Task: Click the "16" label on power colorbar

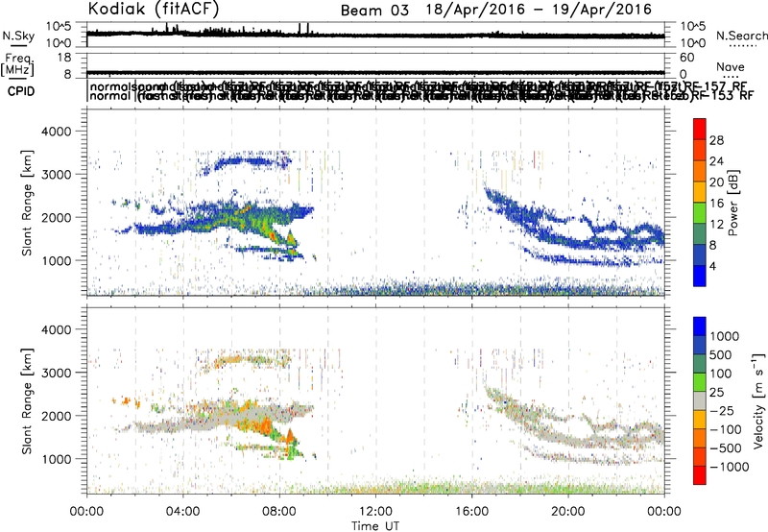Action: pos(716,204)
